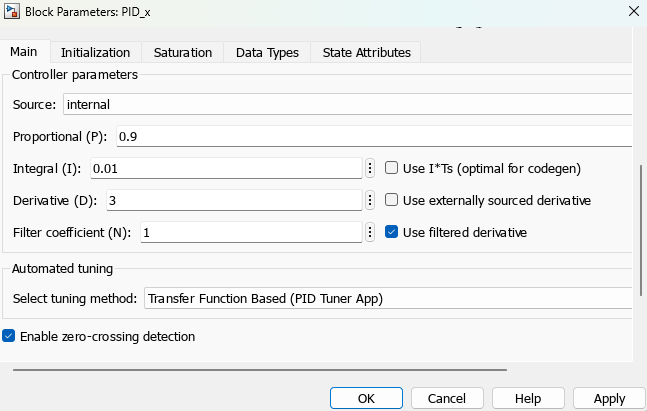Switch to the Main tab
The image size is (647, 411).
[24, 52]
